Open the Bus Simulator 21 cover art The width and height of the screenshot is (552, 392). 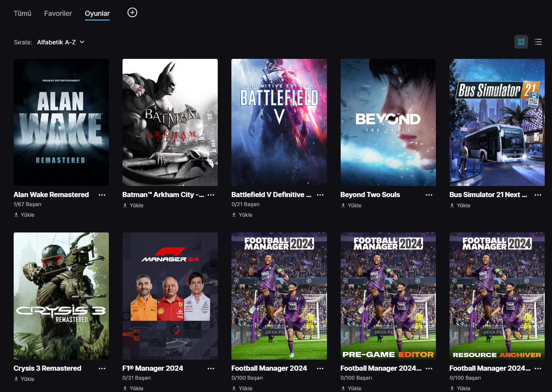(497, 122)
